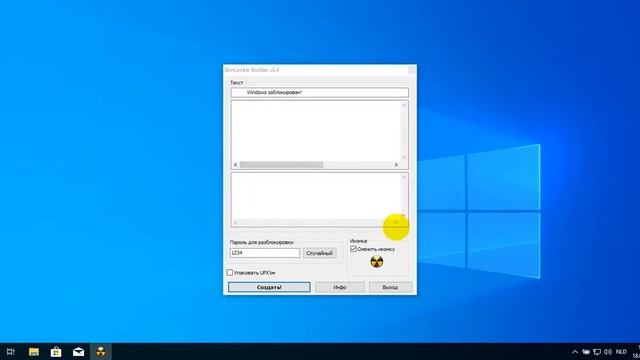Click the down arrow of upper vertical scrollbar

pyautogui.click(x=404, y=157)
